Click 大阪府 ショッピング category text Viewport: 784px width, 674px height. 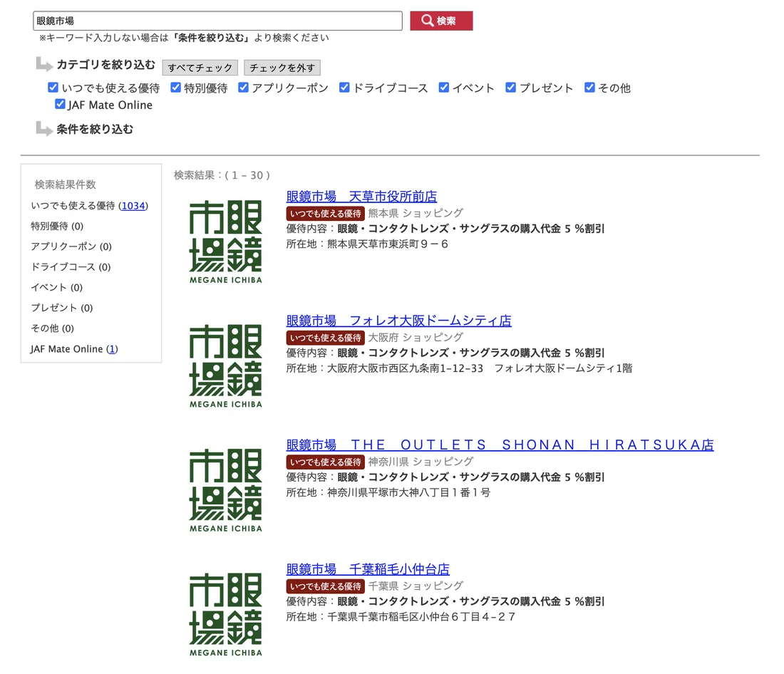pyautogui.click(x=416, y=338)
